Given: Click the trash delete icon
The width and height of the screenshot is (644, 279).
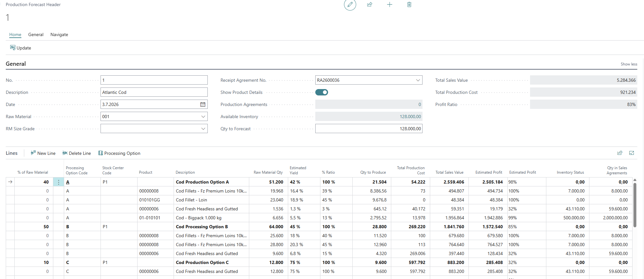Looking at the screenshot, I should (x=409, y=4).
